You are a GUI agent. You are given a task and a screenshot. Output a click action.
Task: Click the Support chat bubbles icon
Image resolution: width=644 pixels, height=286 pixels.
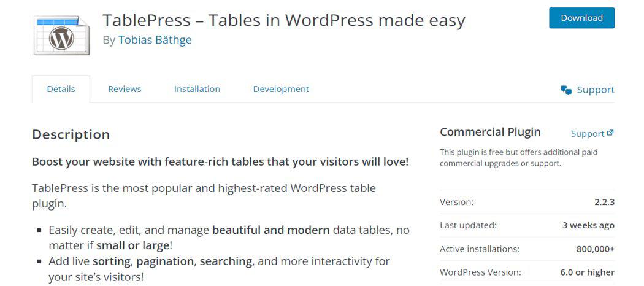point(566,90)
